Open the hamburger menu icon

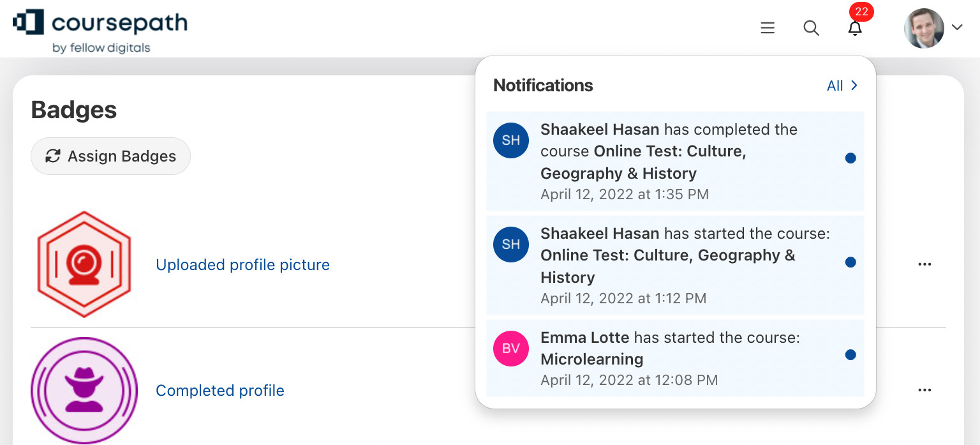click(768, 28)
